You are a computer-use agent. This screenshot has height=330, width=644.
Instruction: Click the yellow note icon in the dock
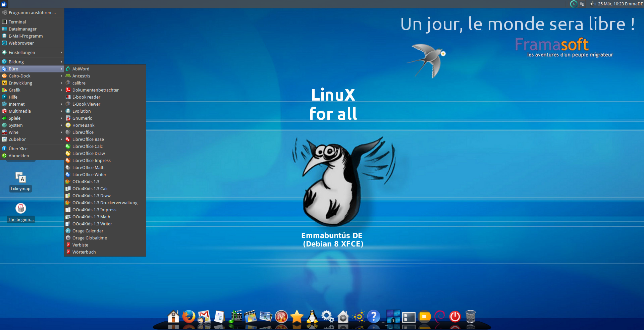pyautogui.click(x=424, y=316)
